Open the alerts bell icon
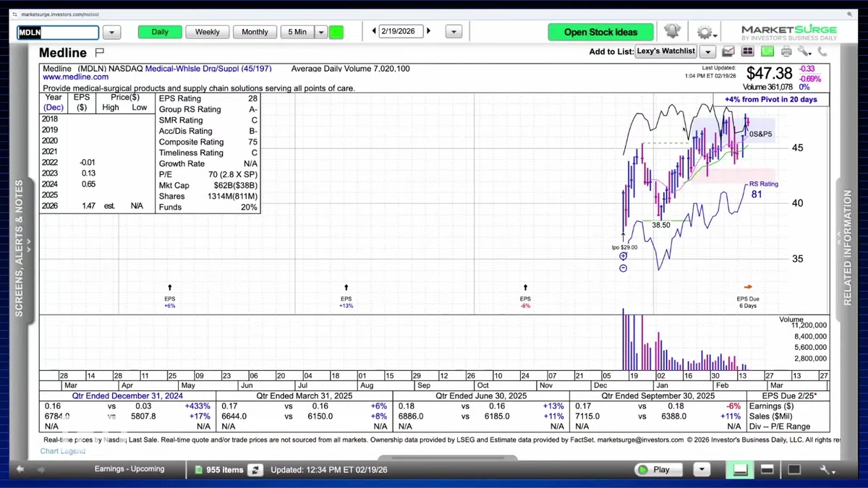This screenshot has height=488, width=868. pos(672,32)
